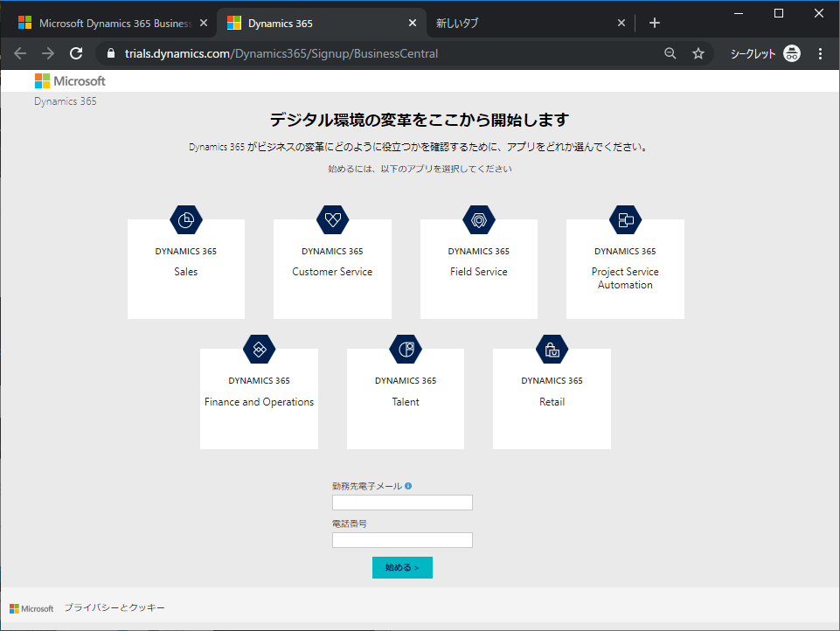Click the Microsoft logo in the footer
Screen dimensions: 840x631
[x=31, y=608]
